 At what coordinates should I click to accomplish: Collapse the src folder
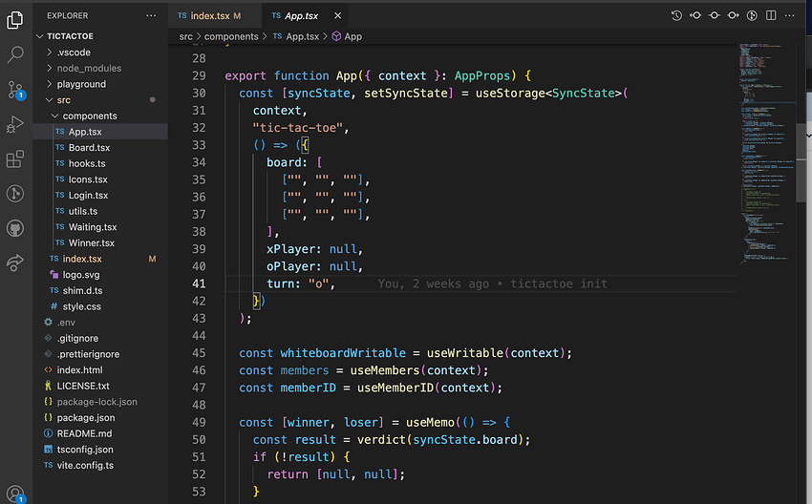(x=100, y=100)
